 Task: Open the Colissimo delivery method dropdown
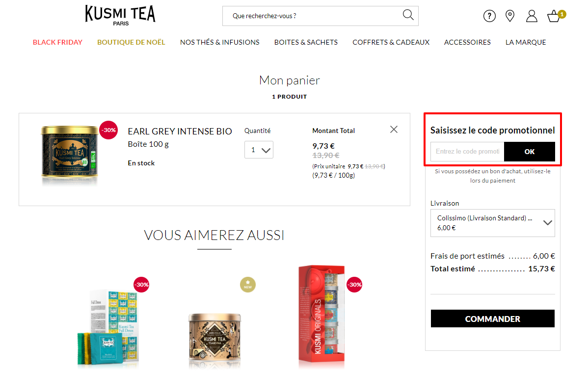[x=492, y=223]
